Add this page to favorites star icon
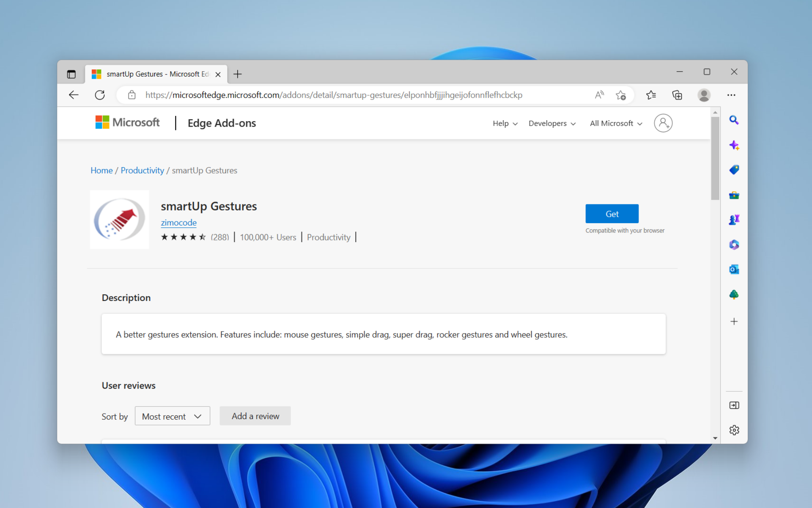The width and height of the screenshot is (812, 508). pyautogui.click(x=620, y=95)
